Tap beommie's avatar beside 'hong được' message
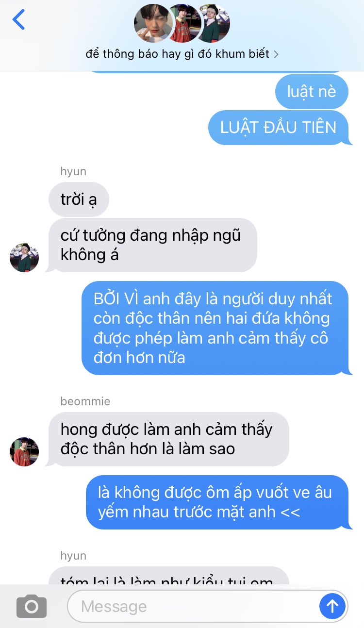The width and height of the screenshot is (364, 628). pos(24,452)
